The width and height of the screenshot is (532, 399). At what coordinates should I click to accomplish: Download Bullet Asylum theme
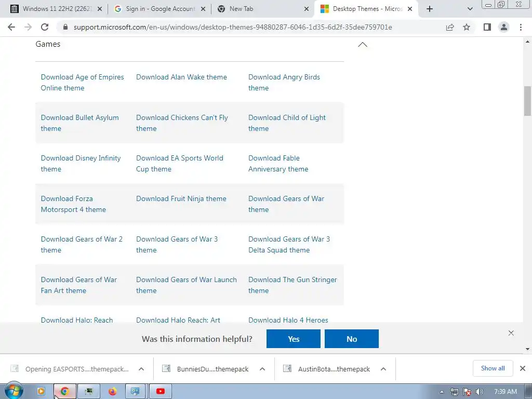click(x=79, y=123)
